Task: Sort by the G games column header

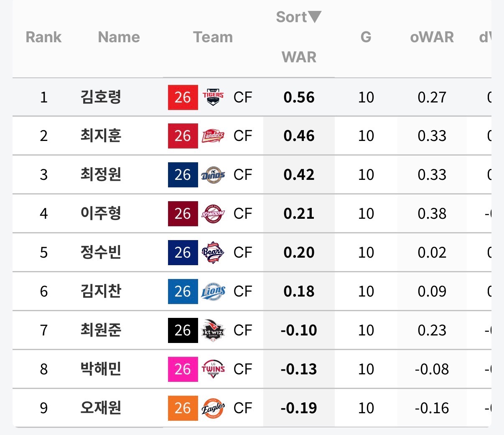Action: pos(366,37)
